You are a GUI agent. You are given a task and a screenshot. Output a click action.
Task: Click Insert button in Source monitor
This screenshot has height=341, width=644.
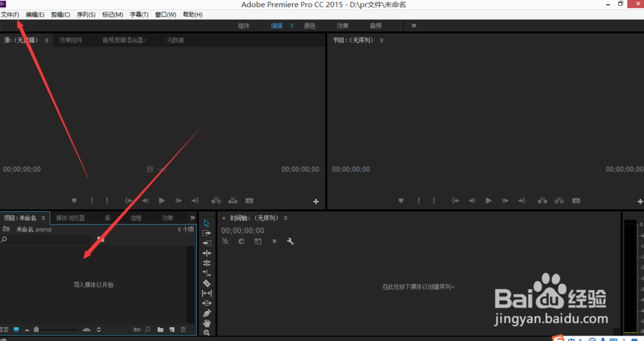[216, 201]
